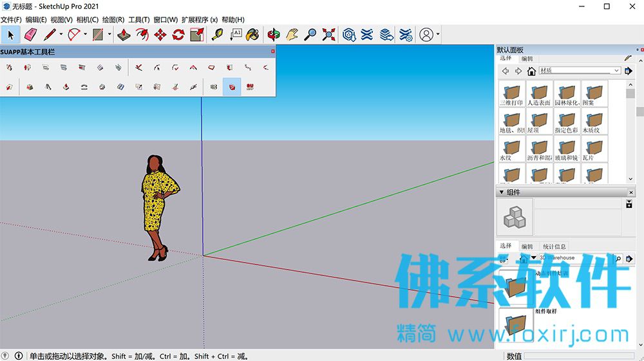Click the 3D Warehouse search button
The image size is (644, 361).
tap(618, 259)
